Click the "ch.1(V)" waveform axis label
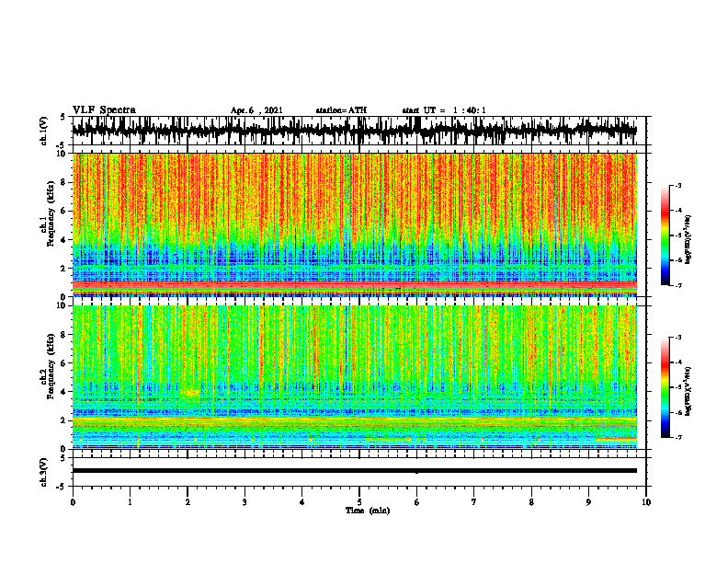Screen dimensions: 728x563 (44, 131)
